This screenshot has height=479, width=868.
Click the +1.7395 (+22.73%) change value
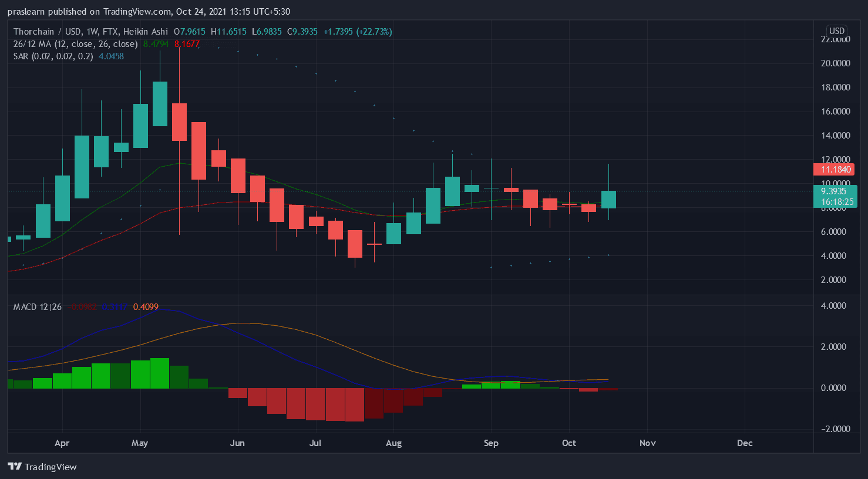[358, 32]
